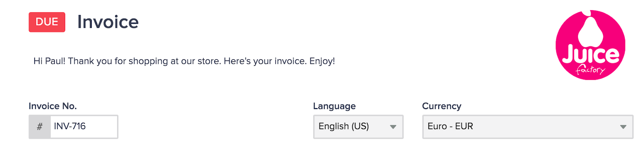Click the Currency field label

coord(442,106)
